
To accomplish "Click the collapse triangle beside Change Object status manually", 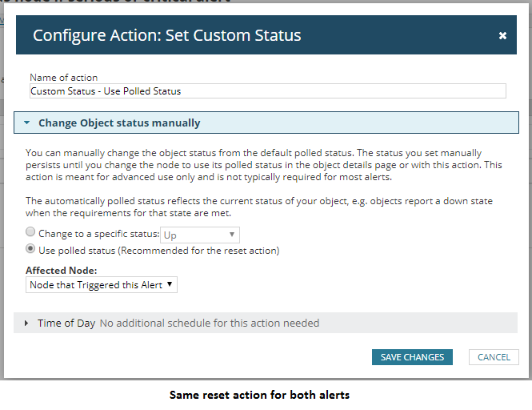I will pyautogui.click(x=27, y=123).
